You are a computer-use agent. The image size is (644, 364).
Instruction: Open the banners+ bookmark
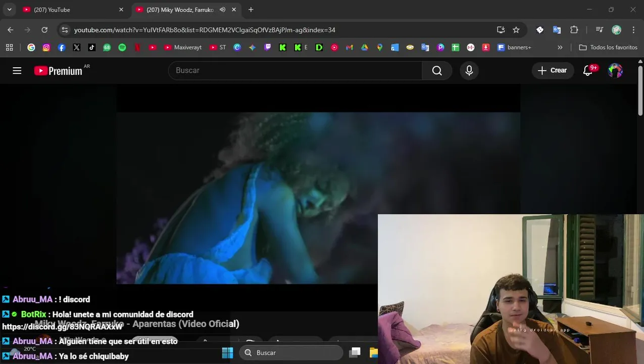click(x=515, y=48)
